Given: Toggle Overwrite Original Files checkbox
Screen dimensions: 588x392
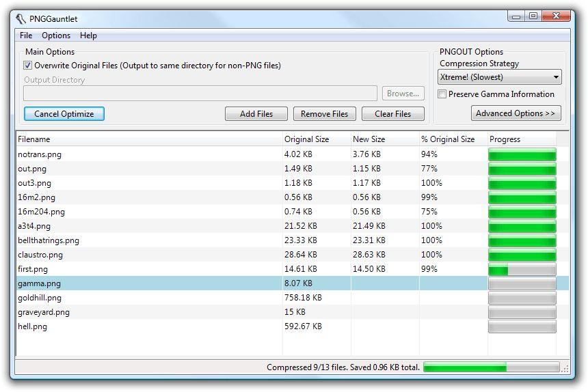Looking at the screenshot, I should coord(28,66).
